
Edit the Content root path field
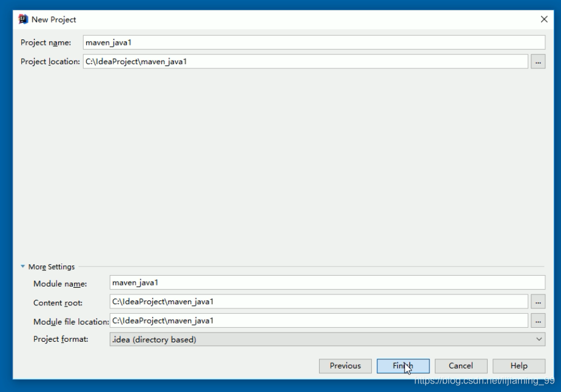[x=319, y=302]
